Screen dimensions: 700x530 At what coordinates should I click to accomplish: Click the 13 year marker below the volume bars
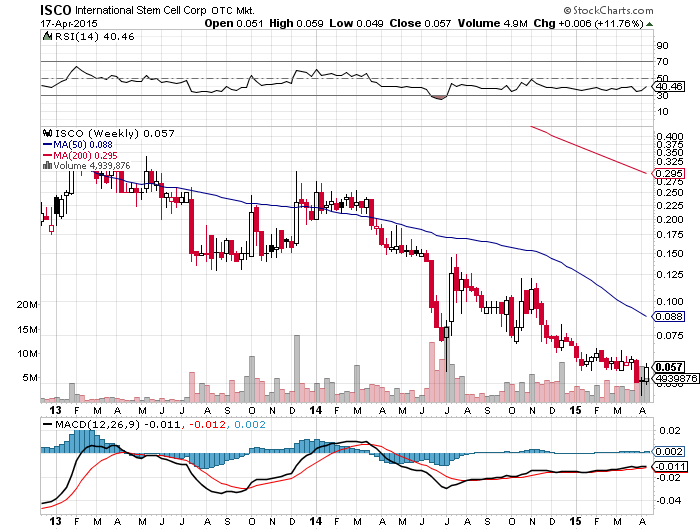coord(55,410)
